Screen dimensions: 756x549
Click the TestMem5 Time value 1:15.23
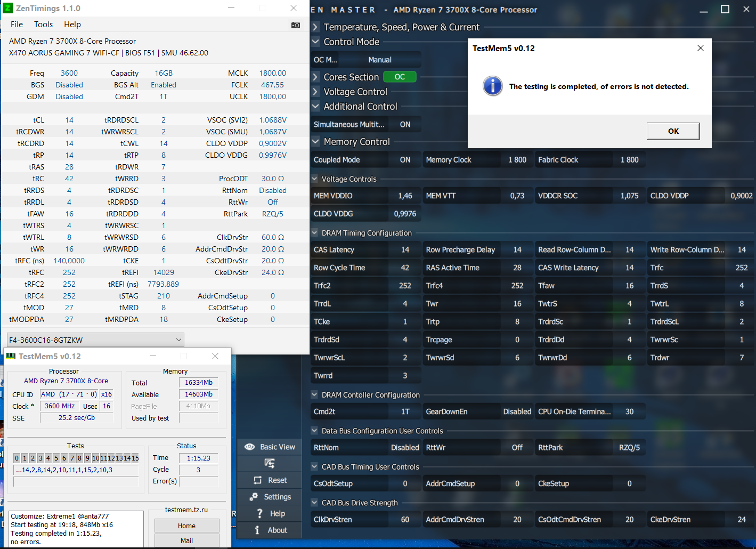coord(199,458)
